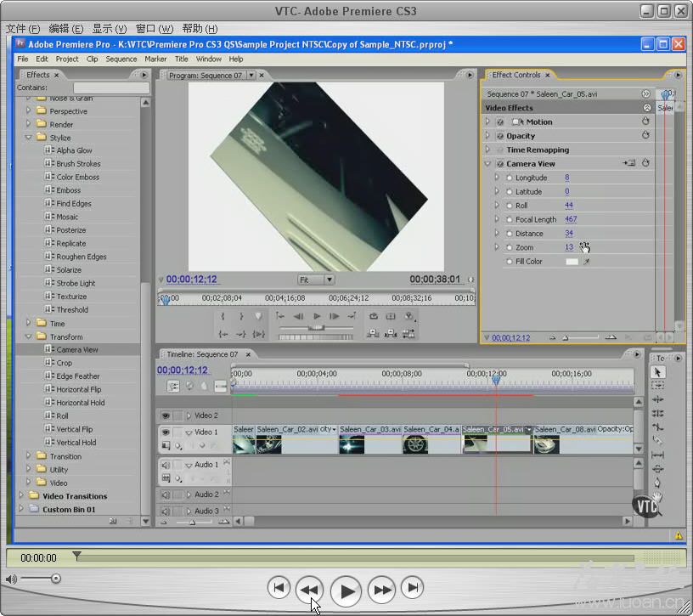Toggle Snap in the Timeline panel
Screen dimensions: 693x616
tap(174, 386)
